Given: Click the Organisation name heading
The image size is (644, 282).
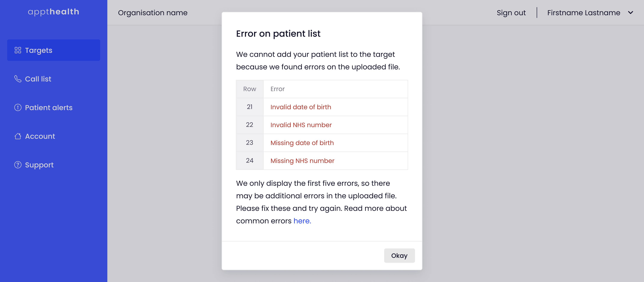Looking at the screenshot, I should click(153, 13).
